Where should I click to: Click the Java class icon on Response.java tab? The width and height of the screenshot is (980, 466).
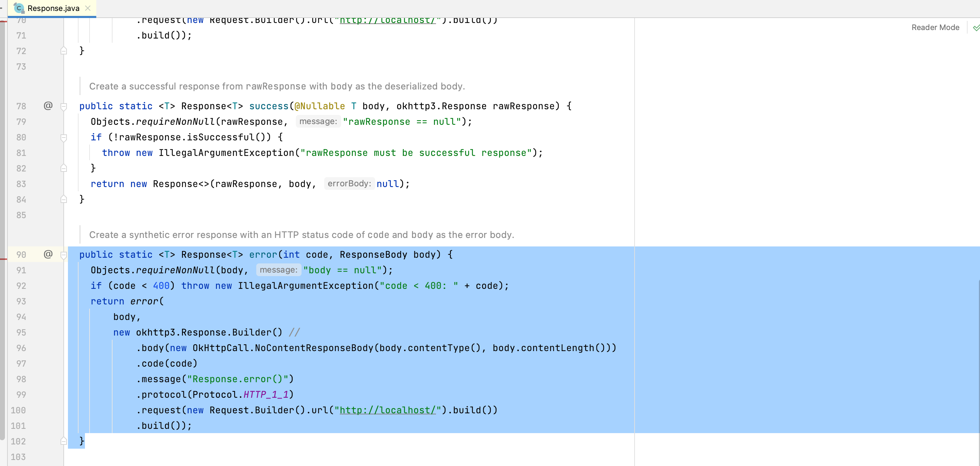19,8
